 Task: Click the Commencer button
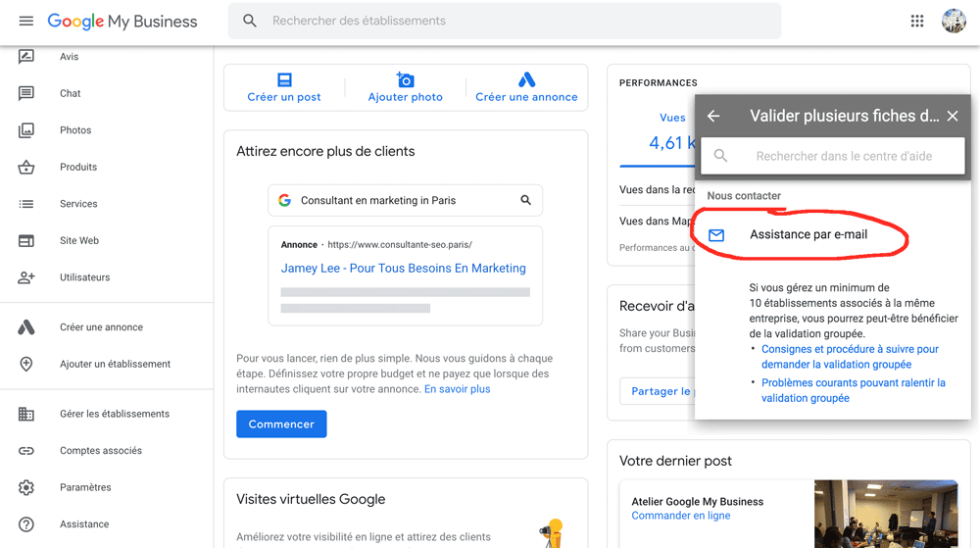(281, 423)
